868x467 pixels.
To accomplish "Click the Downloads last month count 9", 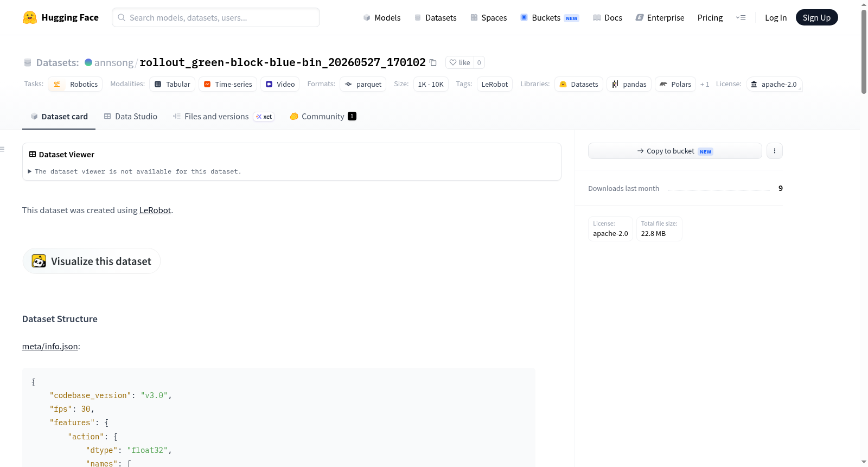I will pos(781,188).
